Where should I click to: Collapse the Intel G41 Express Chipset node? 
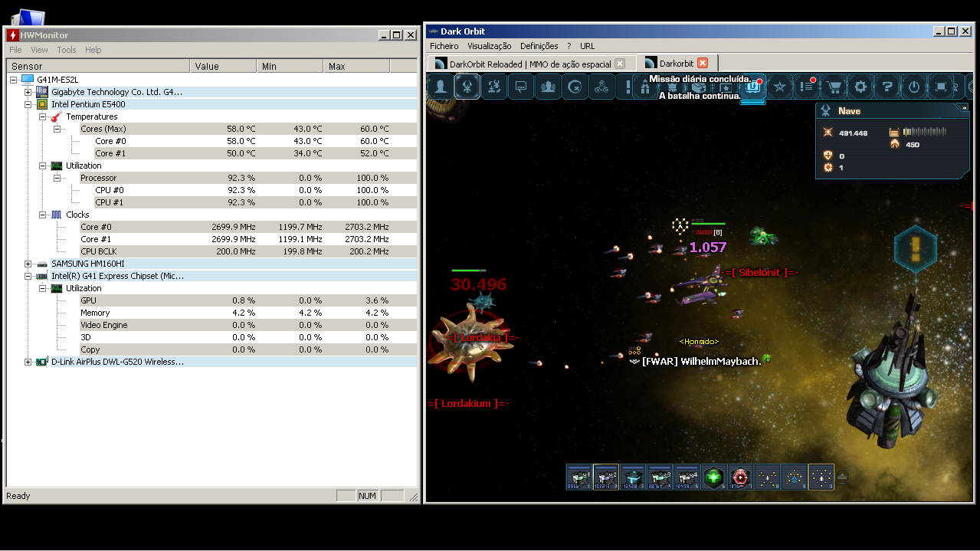pos(28,276)
